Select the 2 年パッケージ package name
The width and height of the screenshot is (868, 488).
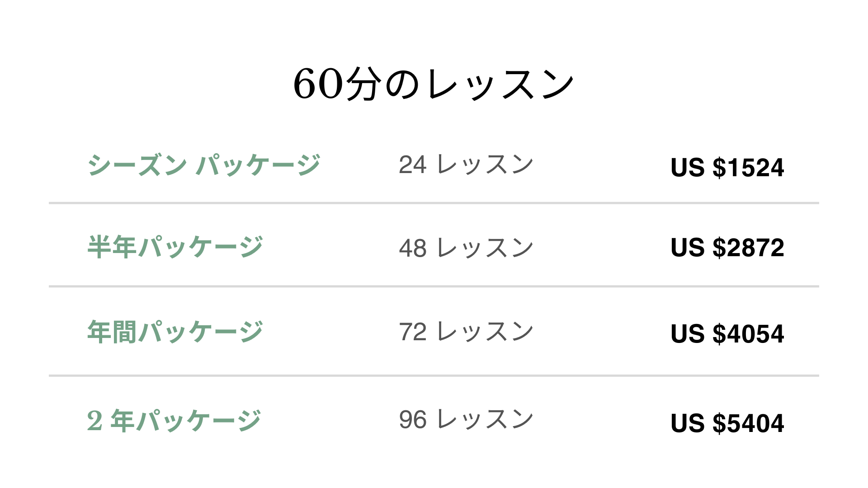(x=174, y=420)
